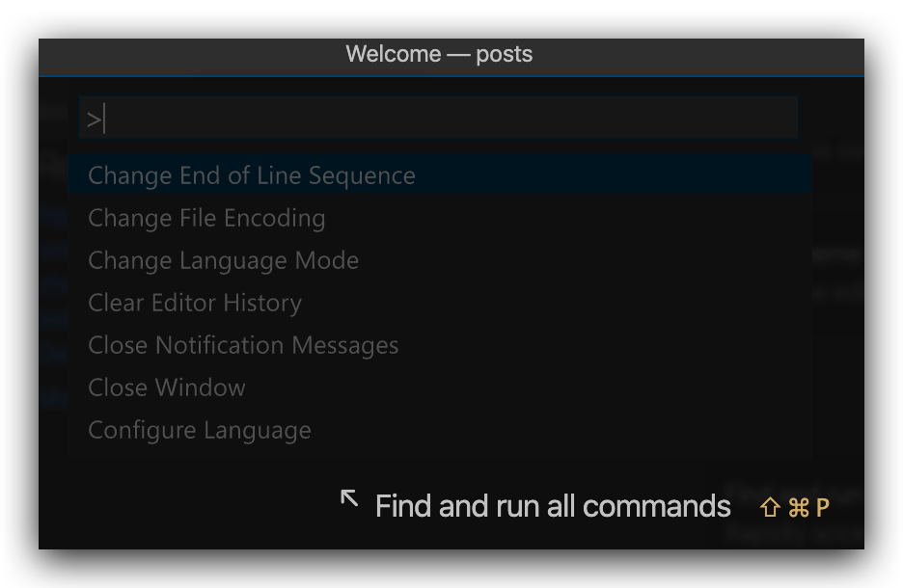This screenshot has height=588, width=903.
Task: Click 'posts' folder name in title bar
Action: click(504, 54)
